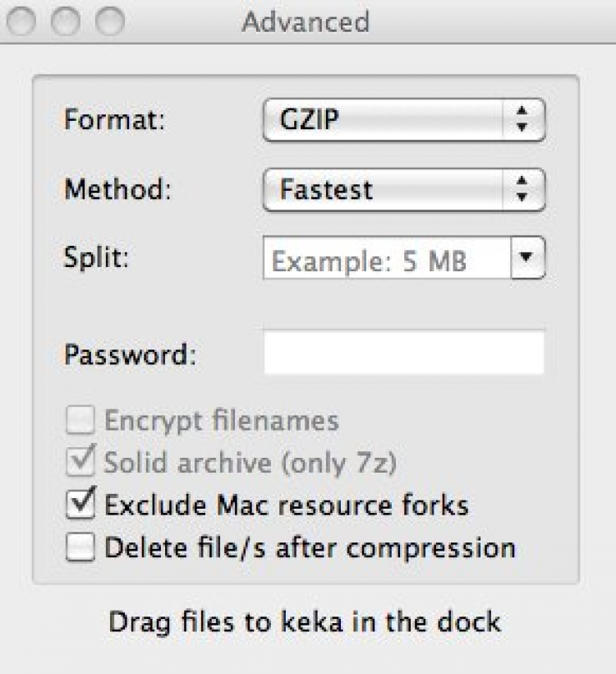Click the Drag files to keka text

click(305, 621)
